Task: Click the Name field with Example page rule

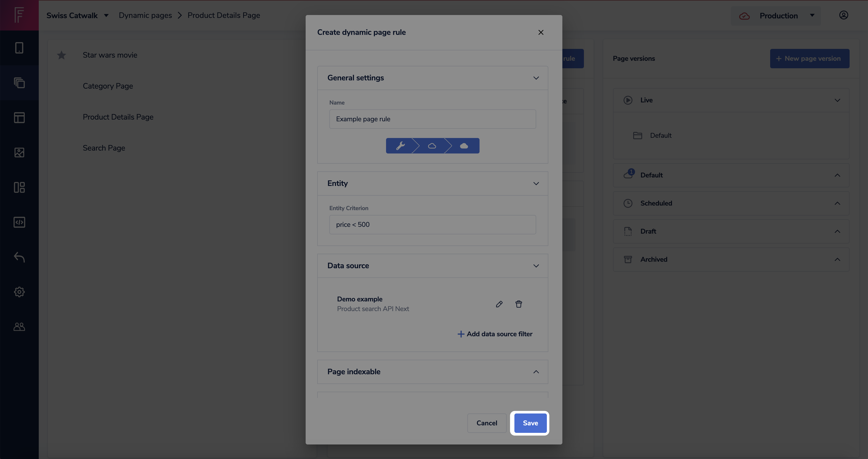Action: pos(432,119)
